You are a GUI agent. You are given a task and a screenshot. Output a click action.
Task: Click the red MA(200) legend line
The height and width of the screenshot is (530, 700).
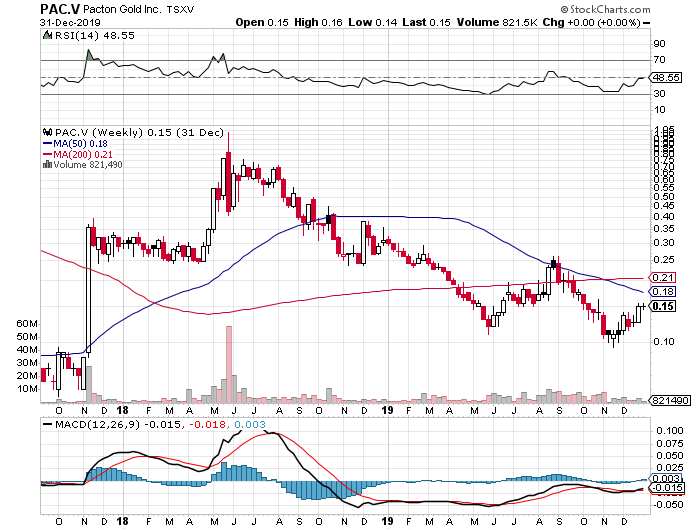click(x=47, y=154)
